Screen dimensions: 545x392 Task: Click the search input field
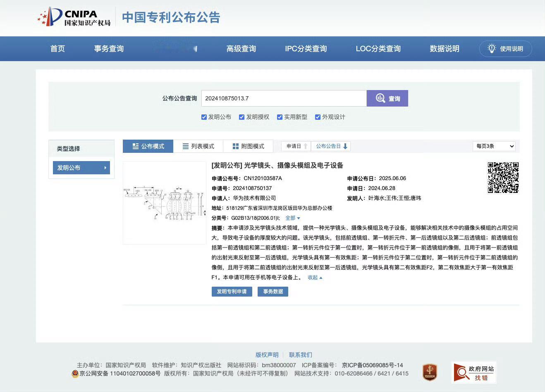[284, 98]
